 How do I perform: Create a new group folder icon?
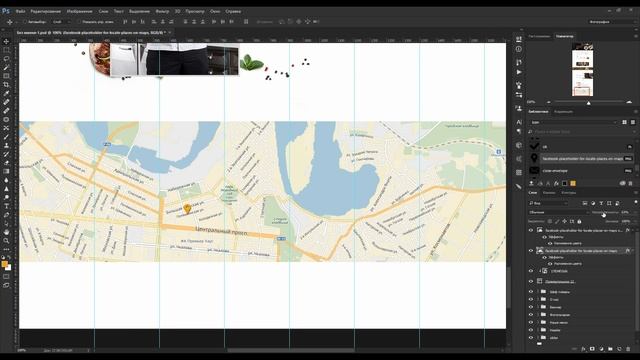pos(610,349)
